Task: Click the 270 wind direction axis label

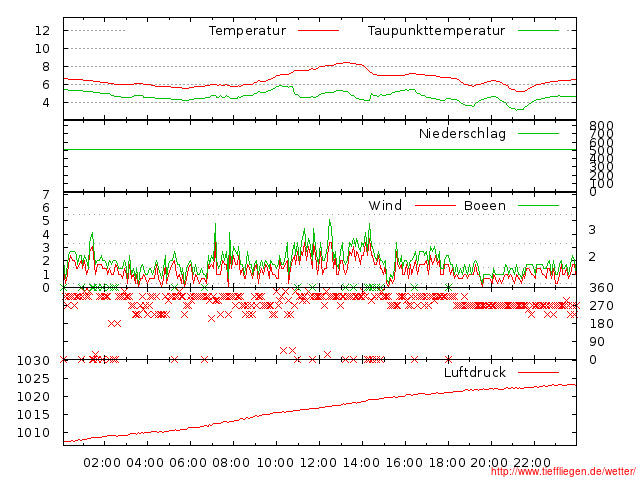Action: point(601,306)
